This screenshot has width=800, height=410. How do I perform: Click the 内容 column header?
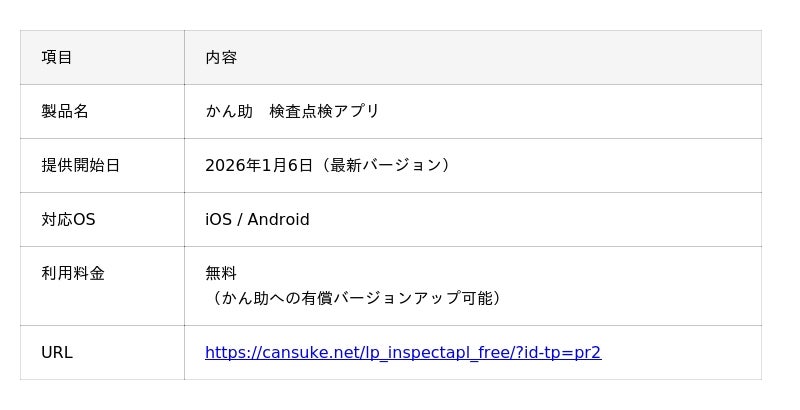[x=221, y=57]
